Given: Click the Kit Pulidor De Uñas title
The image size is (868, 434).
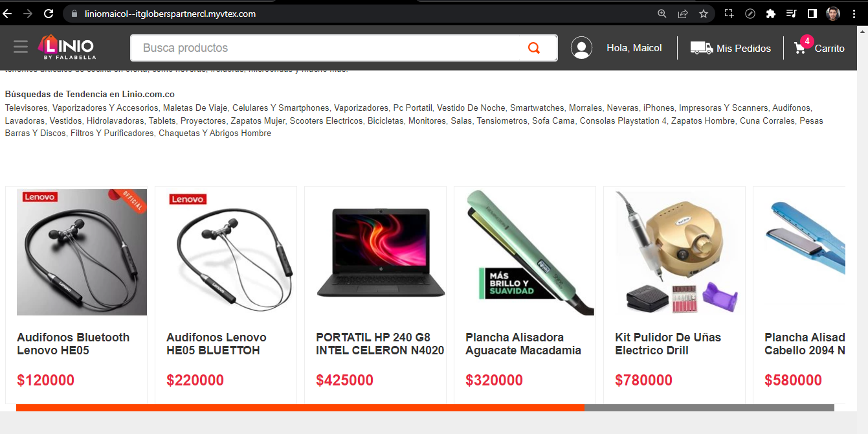Looking at the screenshot, I should [668, 344].
